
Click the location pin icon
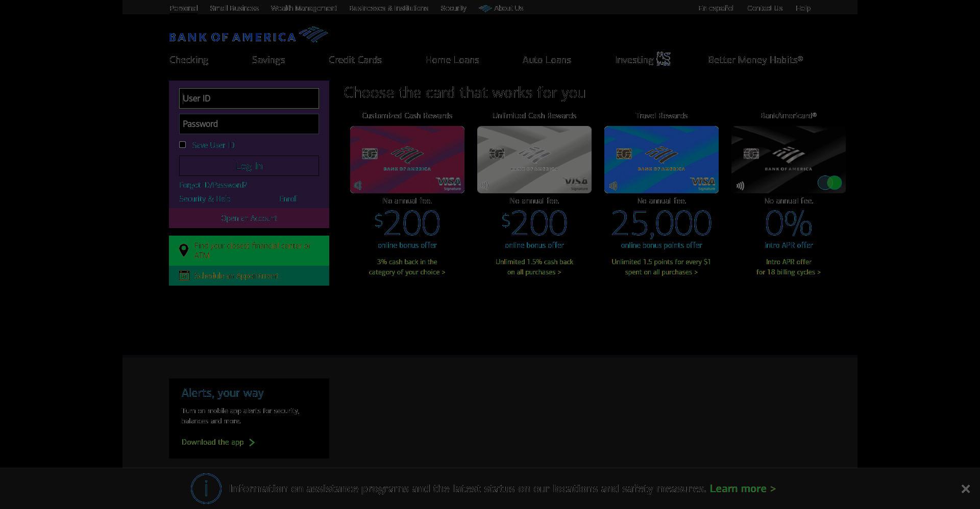tap(184, 250)
